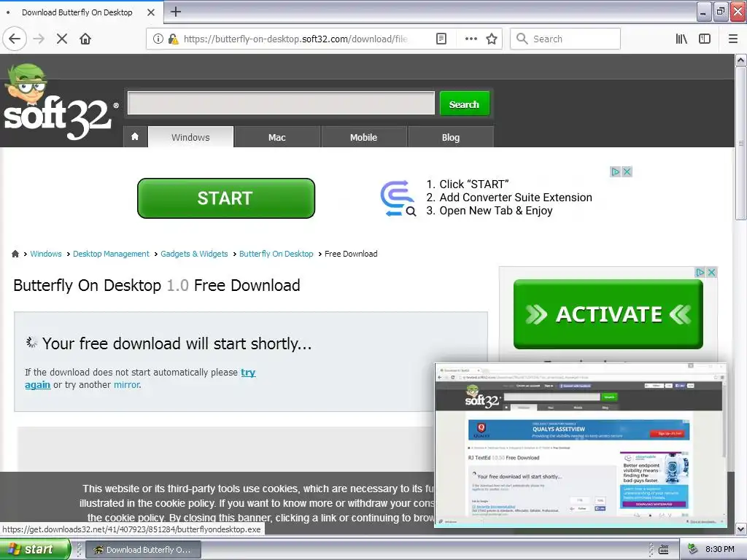
Task: Open the Windows tab
Action: coord(190,137)
